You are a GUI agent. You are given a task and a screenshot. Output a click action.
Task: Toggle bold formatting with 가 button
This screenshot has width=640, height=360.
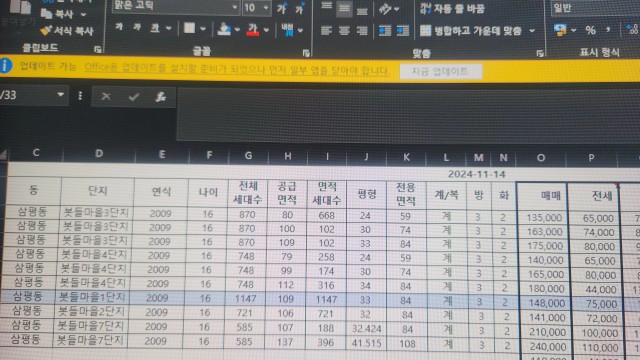[119, 27]
